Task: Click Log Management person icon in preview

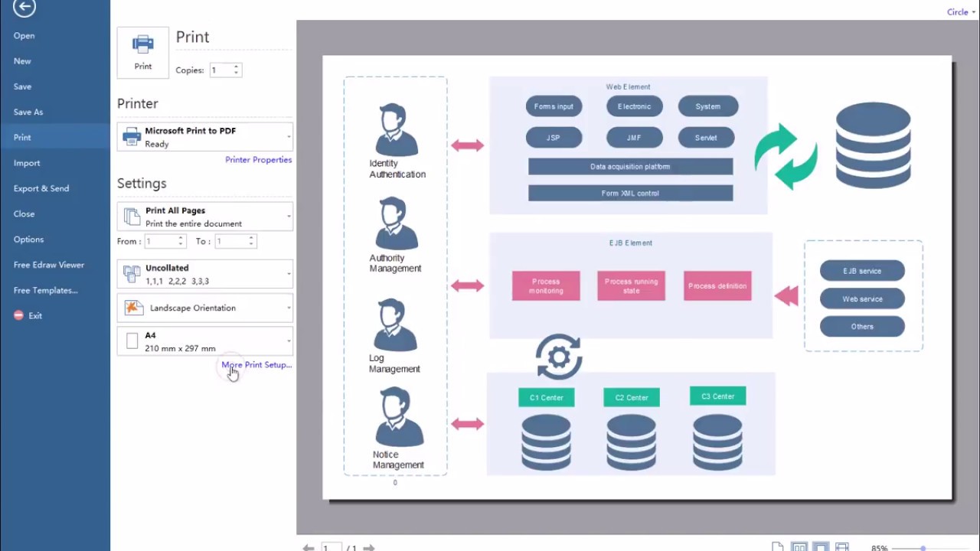Action: pyautogui.click(x=396, y=324)
